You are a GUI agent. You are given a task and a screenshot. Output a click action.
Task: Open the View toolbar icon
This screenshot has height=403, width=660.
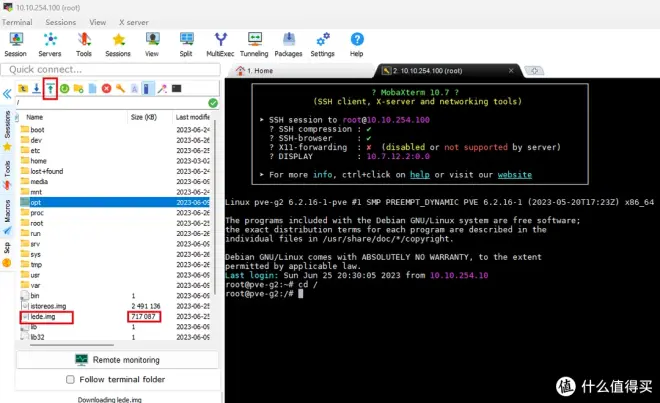coord(152,44)
